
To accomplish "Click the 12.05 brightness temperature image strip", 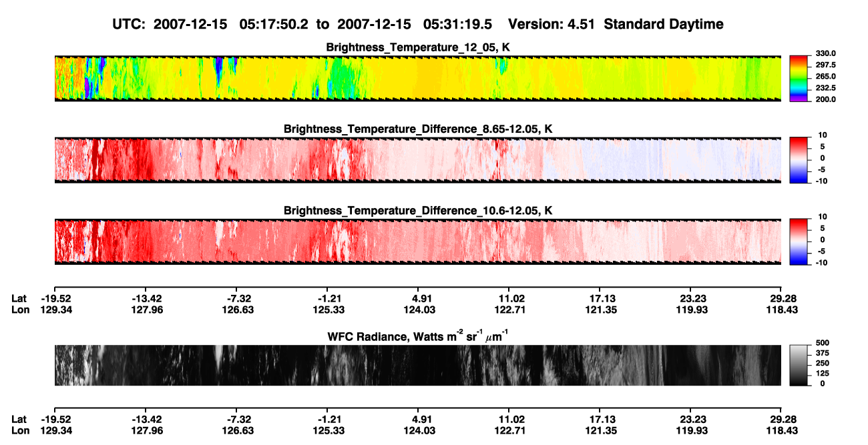I will click(x=418, y=78).
